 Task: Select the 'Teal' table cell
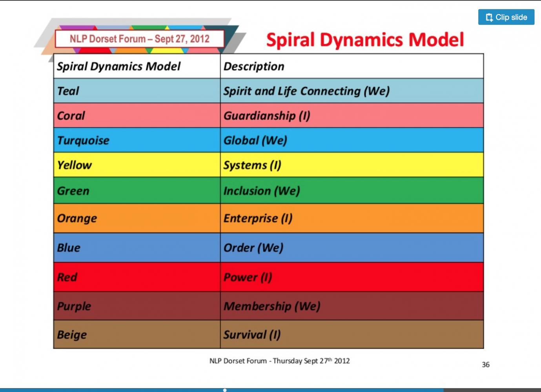137,91
